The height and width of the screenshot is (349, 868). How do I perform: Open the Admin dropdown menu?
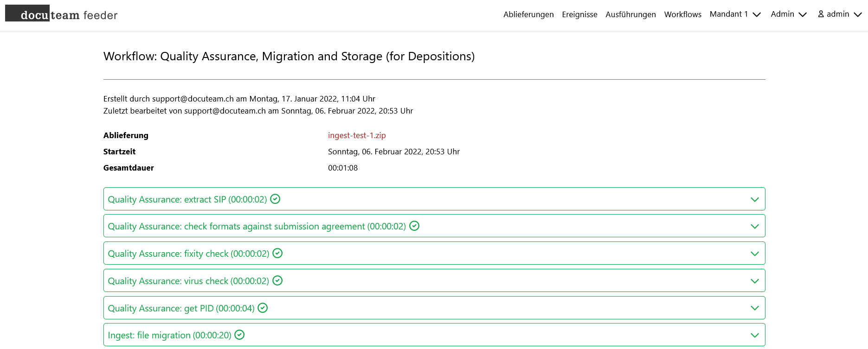coord(789,14)
